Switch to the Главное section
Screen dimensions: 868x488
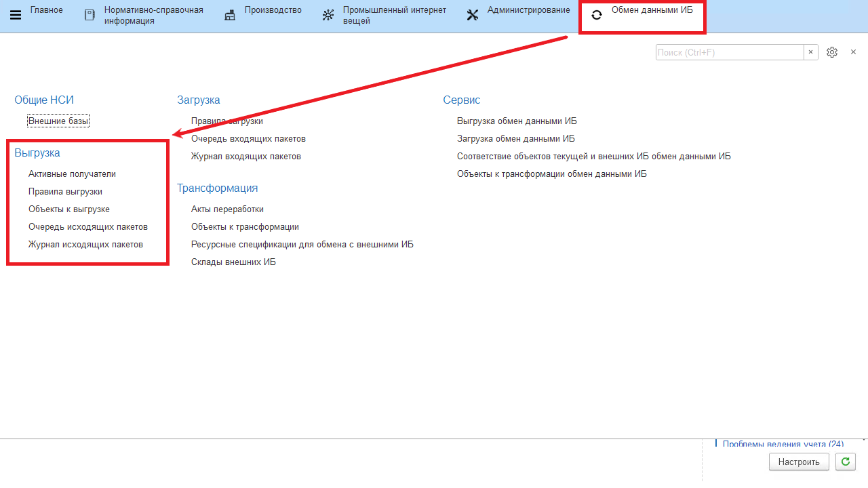[x=46, y=10]
